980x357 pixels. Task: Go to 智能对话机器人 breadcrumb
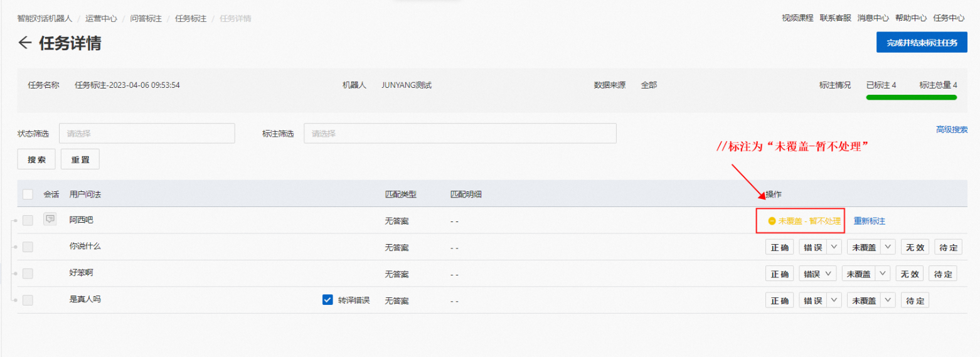coord(45,19)
